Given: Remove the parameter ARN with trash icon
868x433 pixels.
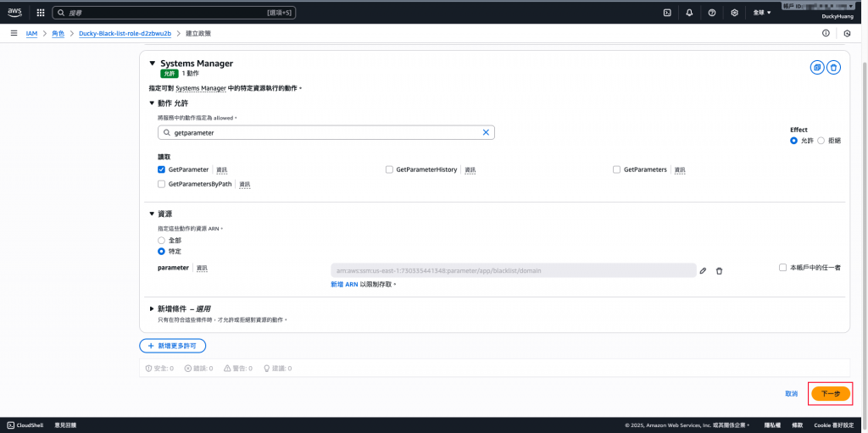Looking at the screenshot, I should click(x=719, y=271).
